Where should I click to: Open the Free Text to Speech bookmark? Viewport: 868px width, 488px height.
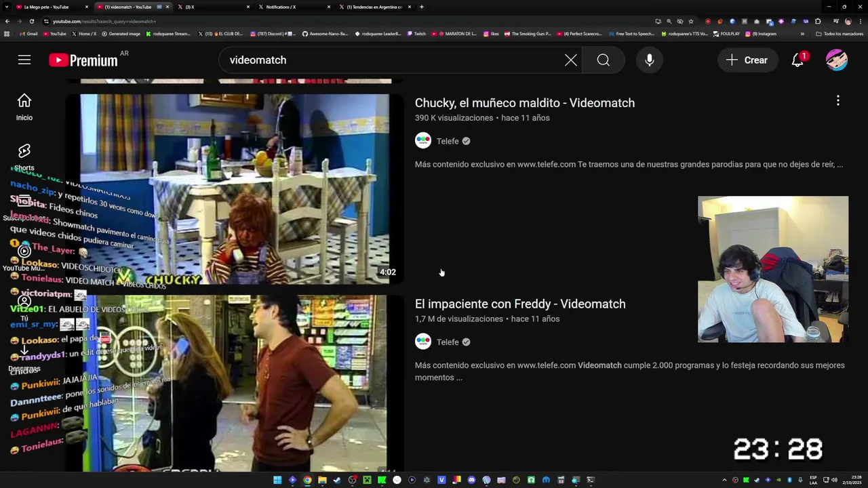pos(631,34)
